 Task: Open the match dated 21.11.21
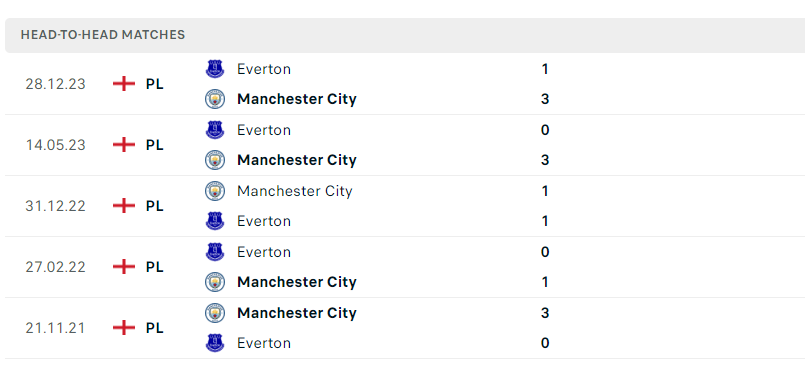405,328
